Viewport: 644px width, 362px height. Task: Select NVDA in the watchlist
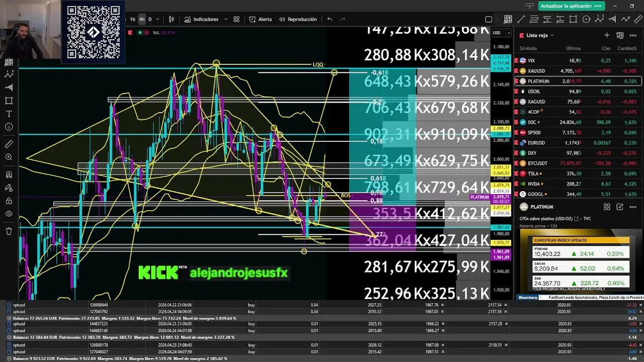point(578,184)
